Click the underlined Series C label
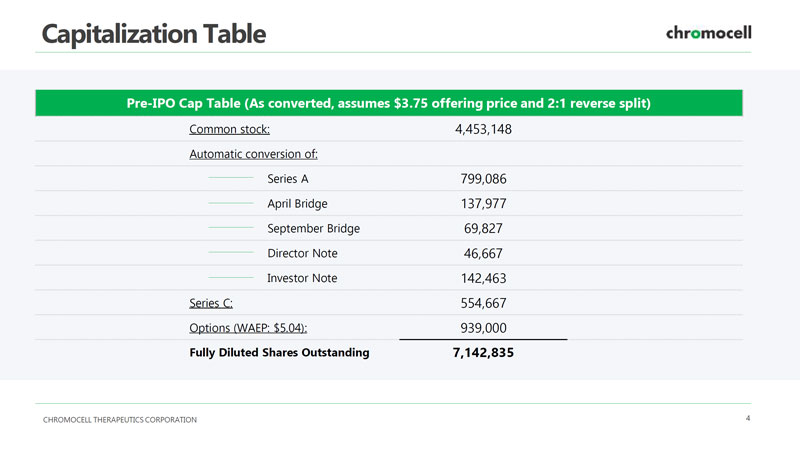This screenshot has width=800, height=450. coord(211,303)
